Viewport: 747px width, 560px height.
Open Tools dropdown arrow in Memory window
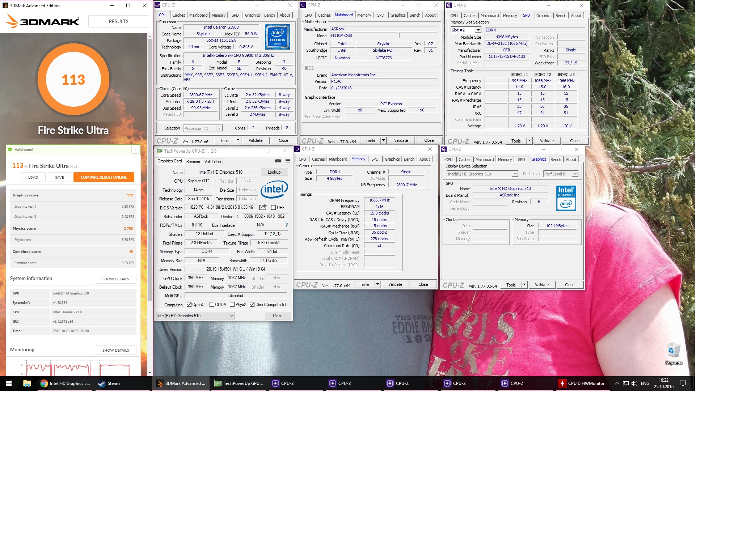377,284
